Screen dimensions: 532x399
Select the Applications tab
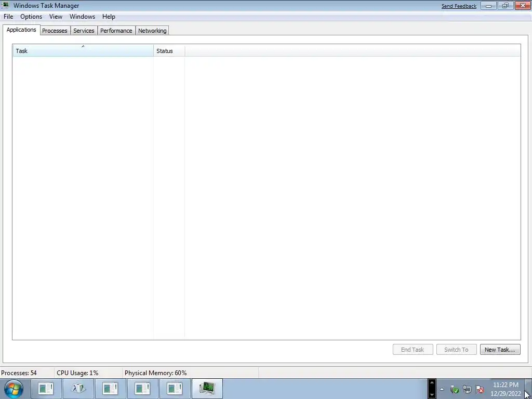21,30
